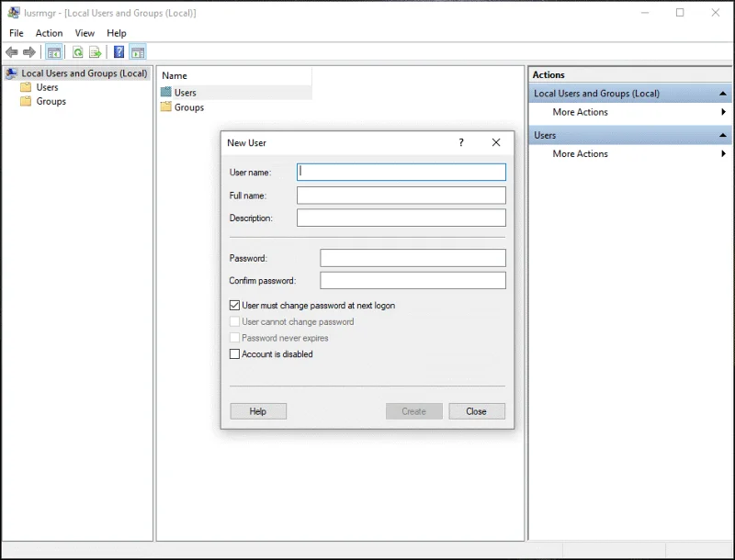Click the Close button in New User dialog
The height and width of the screenshot is (560, 735).
476,411
